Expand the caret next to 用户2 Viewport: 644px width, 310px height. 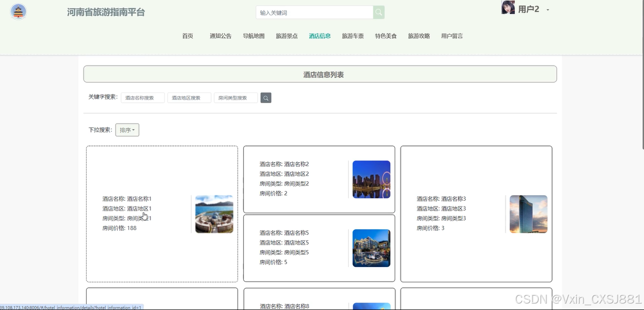tap(548, 10)
